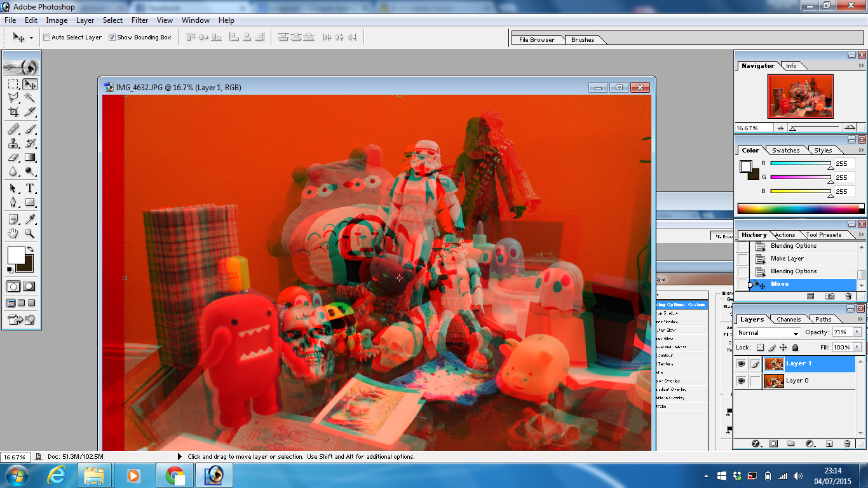Select the Dodge tool

point(29,172)
